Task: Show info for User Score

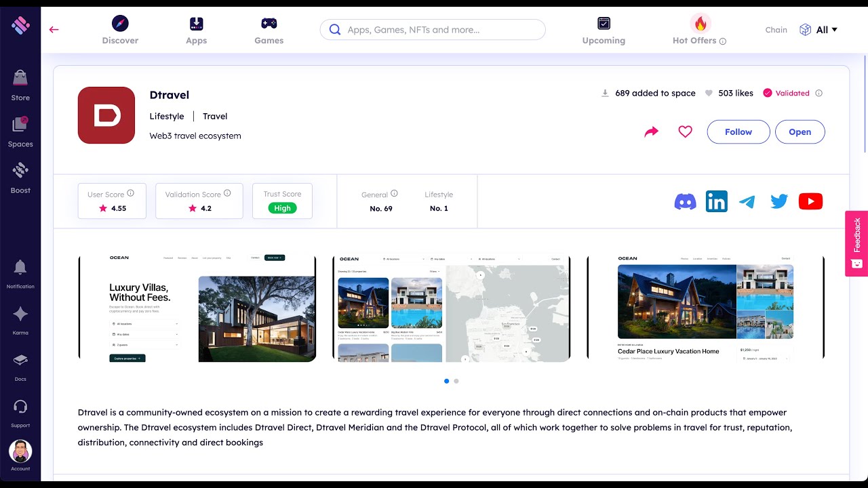Action: 131,193
